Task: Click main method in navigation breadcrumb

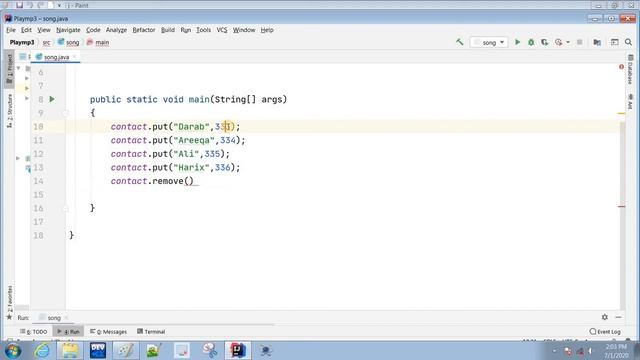Action: tap(98, 42)
